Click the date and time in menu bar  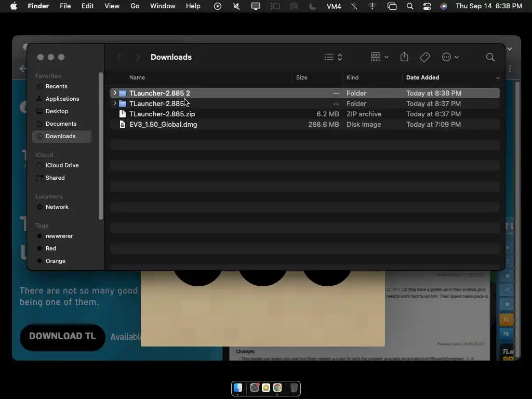click(x=488, y=6)
